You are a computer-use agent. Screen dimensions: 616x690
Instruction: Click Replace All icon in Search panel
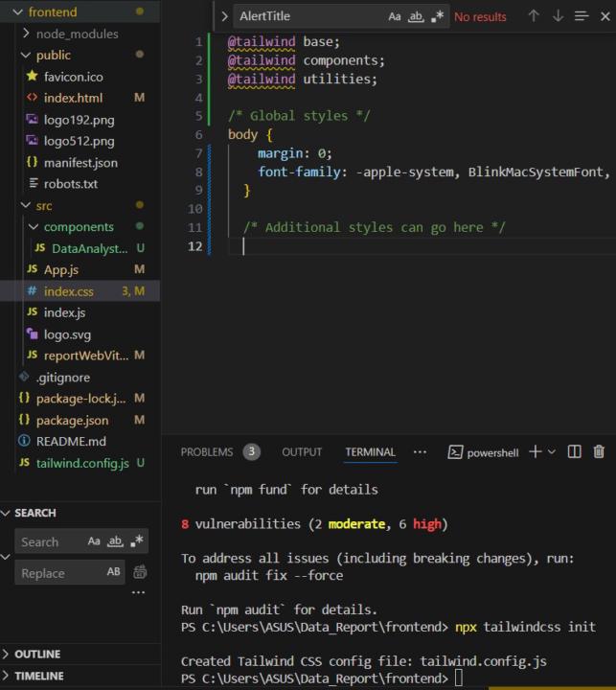click(141, 573)
